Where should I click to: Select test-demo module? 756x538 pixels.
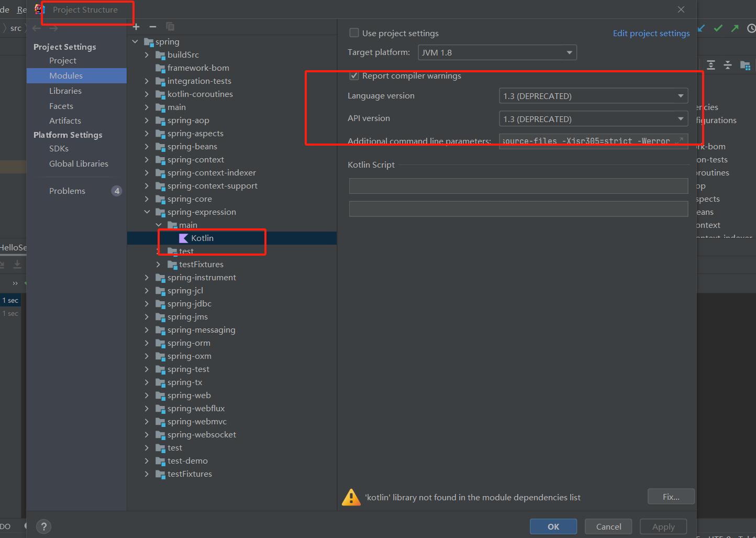(x=187, y=461)
